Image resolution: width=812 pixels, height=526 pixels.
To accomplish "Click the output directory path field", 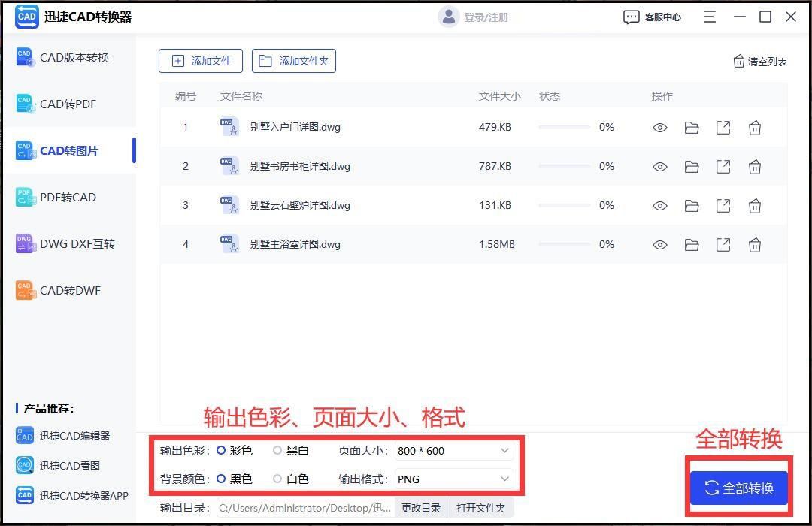I will [304, 507].
